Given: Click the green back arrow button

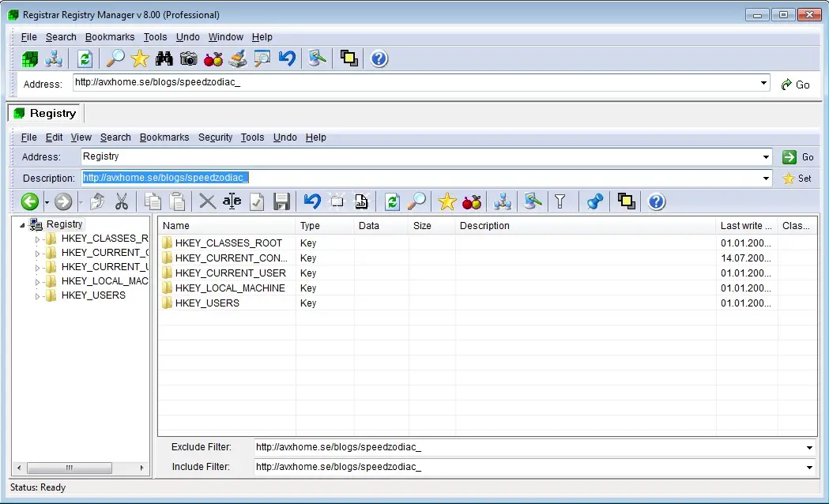Looking at the screenshot, I should [30, 201].
